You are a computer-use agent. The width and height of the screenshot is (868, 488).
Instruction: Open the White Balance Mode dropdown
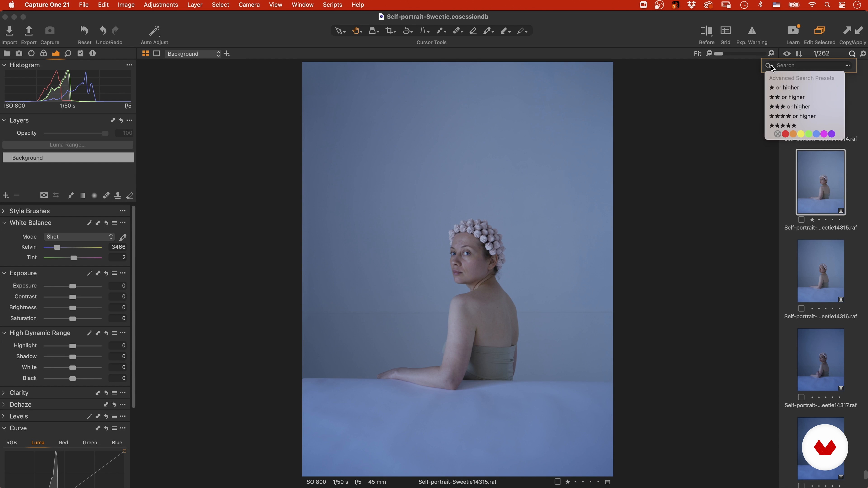tap(79, 237)
